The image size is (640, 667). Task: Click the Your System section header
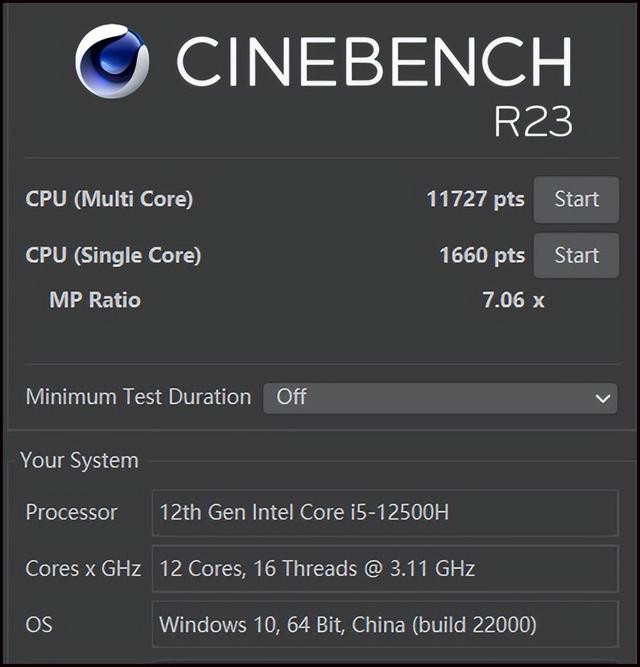[79, 461]
